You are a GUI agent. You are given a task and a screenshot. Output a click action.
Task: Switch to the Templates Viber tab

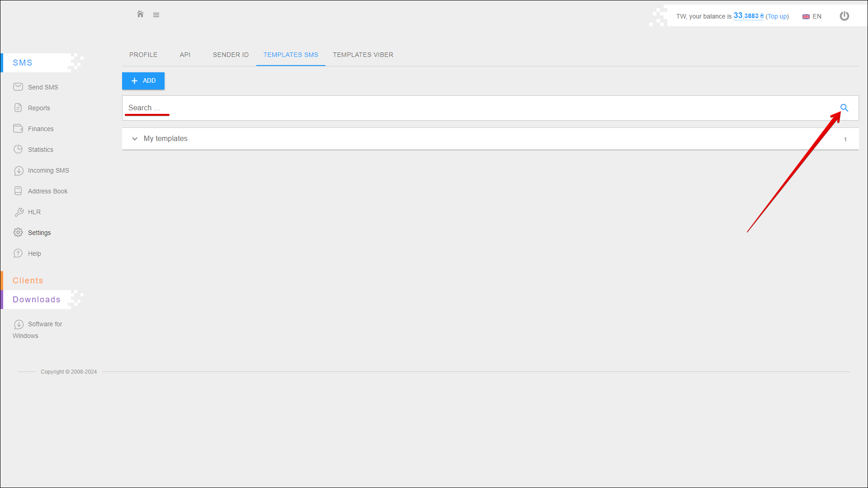pyautogui.click(x=363, y=55)
